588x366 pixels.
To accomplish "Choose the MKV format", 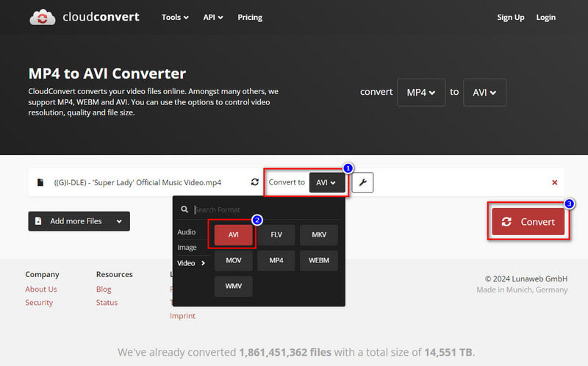I will [x=319, y=234].
